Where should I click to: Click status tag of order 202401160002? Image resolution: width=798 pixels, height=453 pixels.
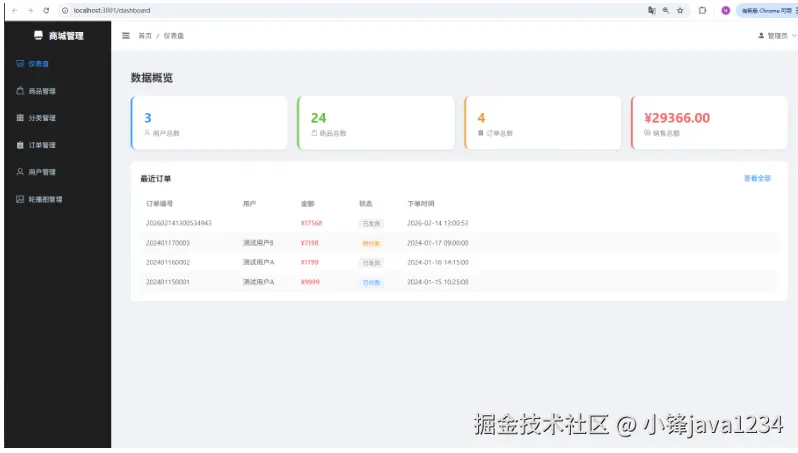pyautogui.click(x=371, y=263)
